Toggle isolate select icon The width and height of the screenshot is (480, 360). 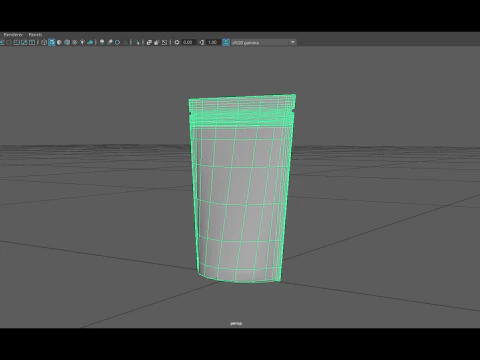[x=137, y=42]
